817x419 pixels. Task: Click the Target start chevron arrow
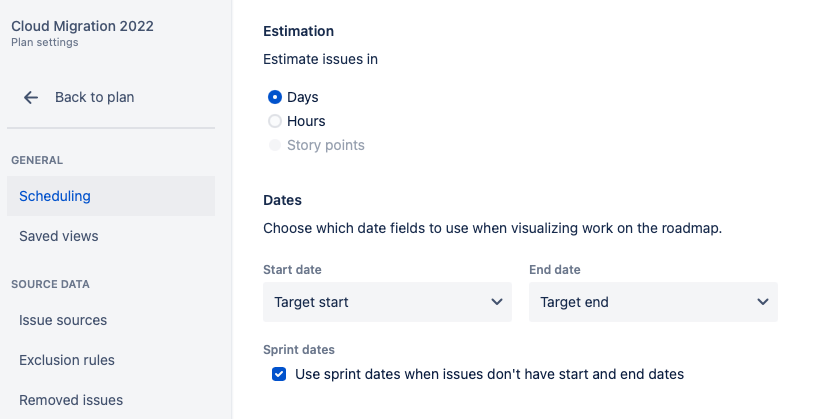[497, 302]
